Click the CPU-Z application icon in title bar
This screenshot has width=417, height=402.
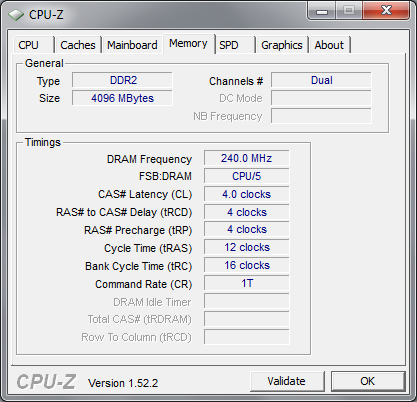pyautogui.click(x=16, y=15)
